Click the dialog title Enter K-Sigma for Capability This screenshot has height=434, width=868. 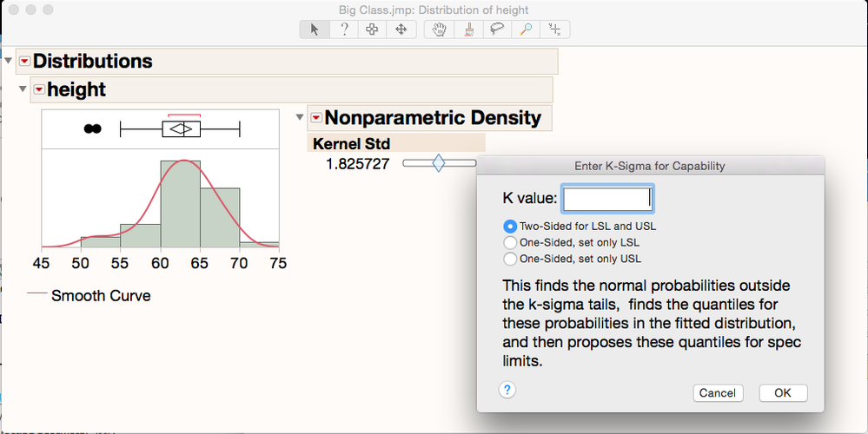click(x=649, y=166)
